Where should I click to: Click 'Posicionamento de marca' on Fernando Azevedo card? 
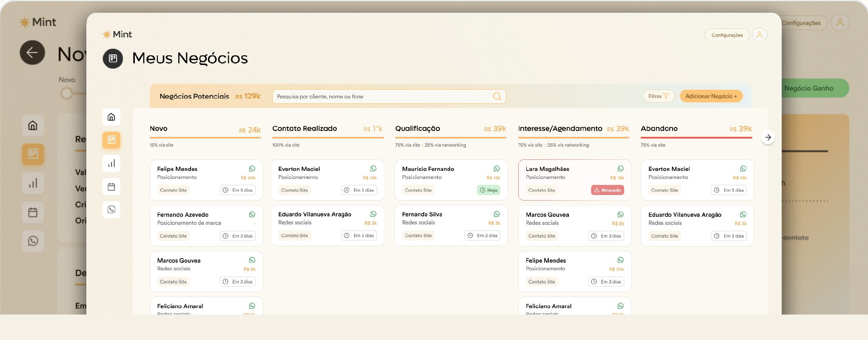pyautogui.click(x=189, y=223)
